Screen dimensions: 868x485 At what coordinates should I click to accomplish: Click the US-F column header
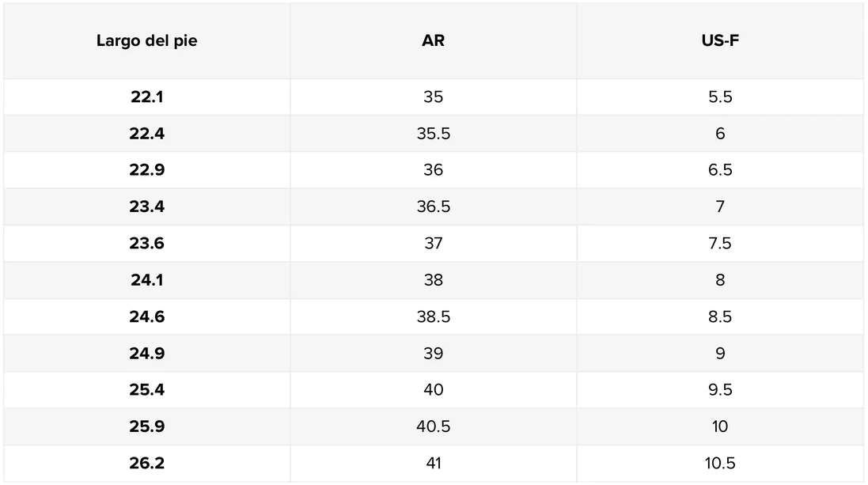pos(719,41)
